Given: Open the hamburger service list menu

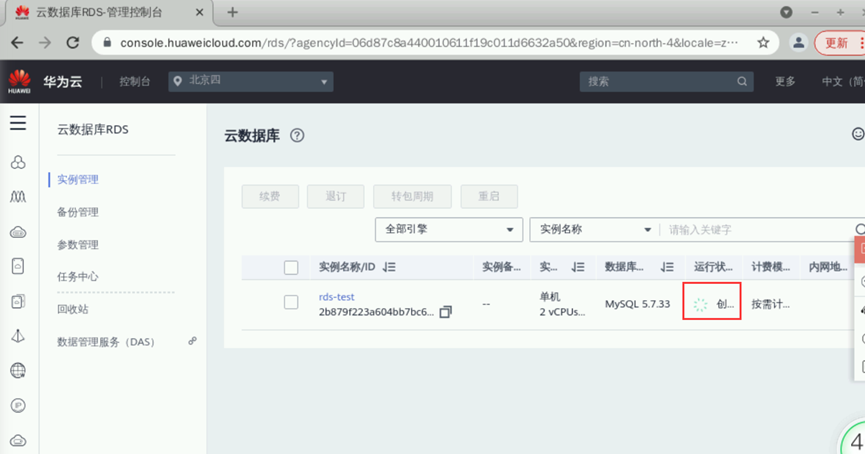Looking at the screenshot, I should point(18,122).
